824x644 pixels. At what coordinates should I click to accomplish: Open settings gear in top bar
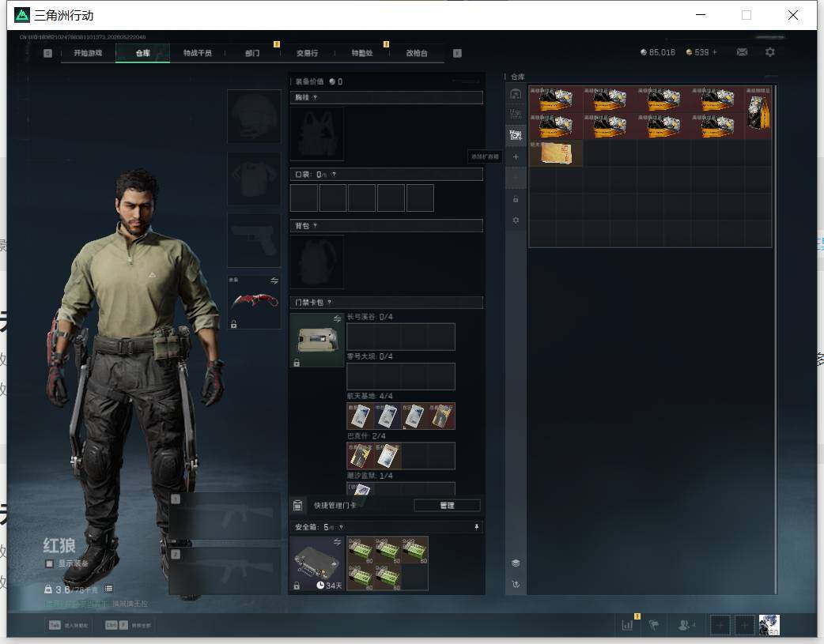pyautogui.click(x=770, y=52)
